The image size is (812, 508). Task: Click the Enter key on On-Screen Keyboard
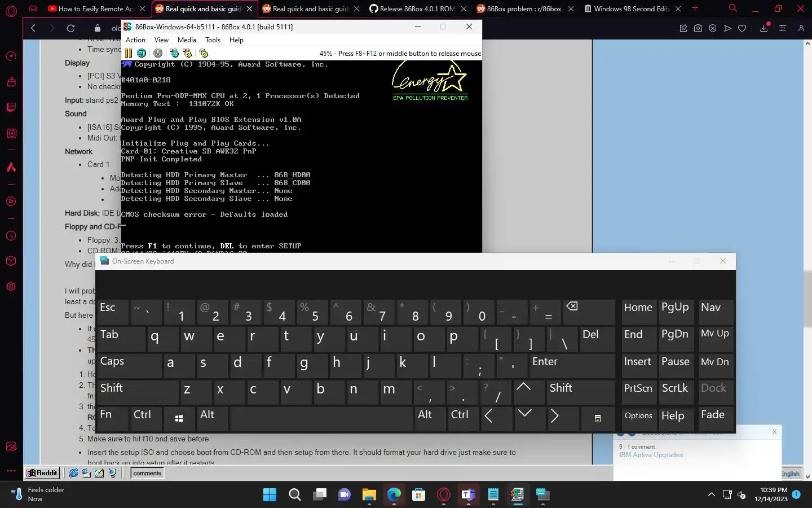click(x=572, y=366)
